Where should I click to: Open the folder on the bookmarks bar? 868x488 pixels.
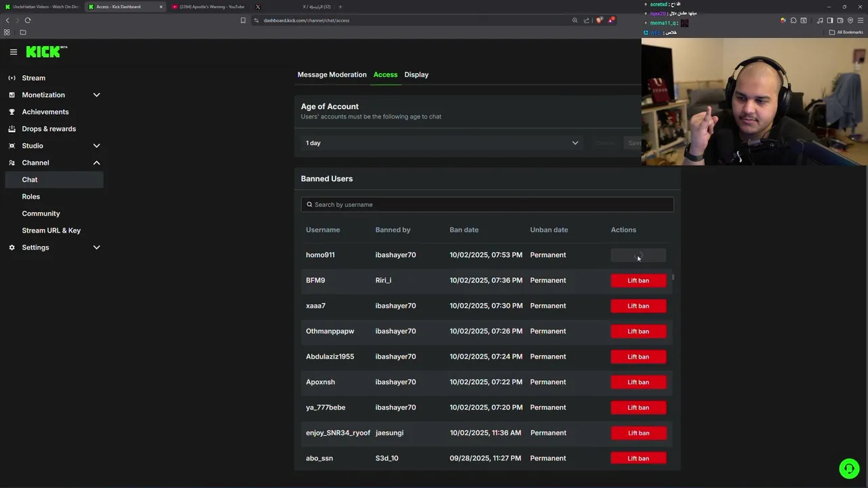pos(23,33)
